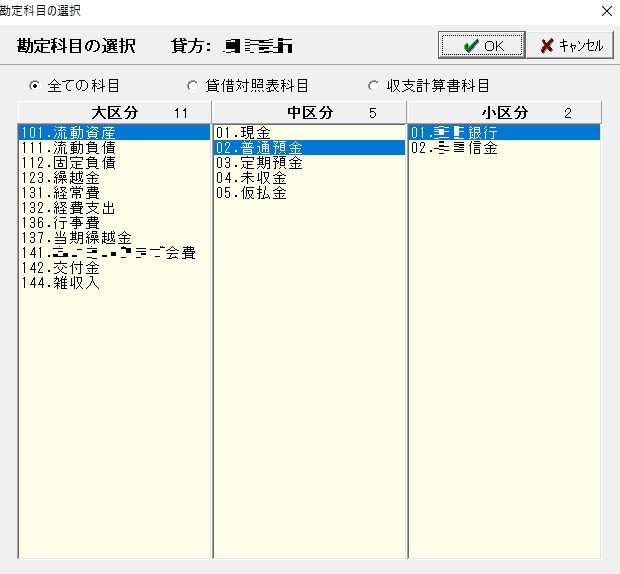The height and width of the screenshot is (574, 620).
Task: Select 111.流動負債 in 大区分 list
Action: pyautogui.click(x=114, y=147)
